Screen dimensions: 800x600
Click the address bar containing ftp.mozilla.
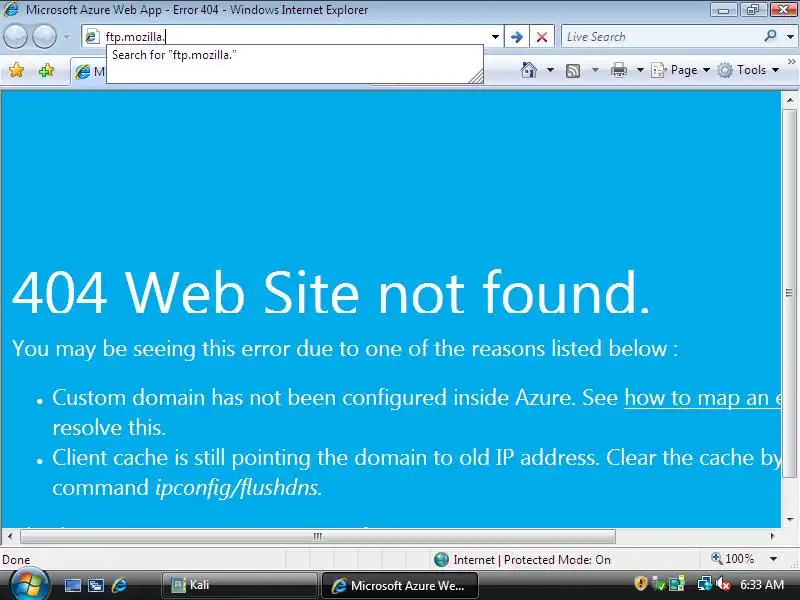pos(293,37)
